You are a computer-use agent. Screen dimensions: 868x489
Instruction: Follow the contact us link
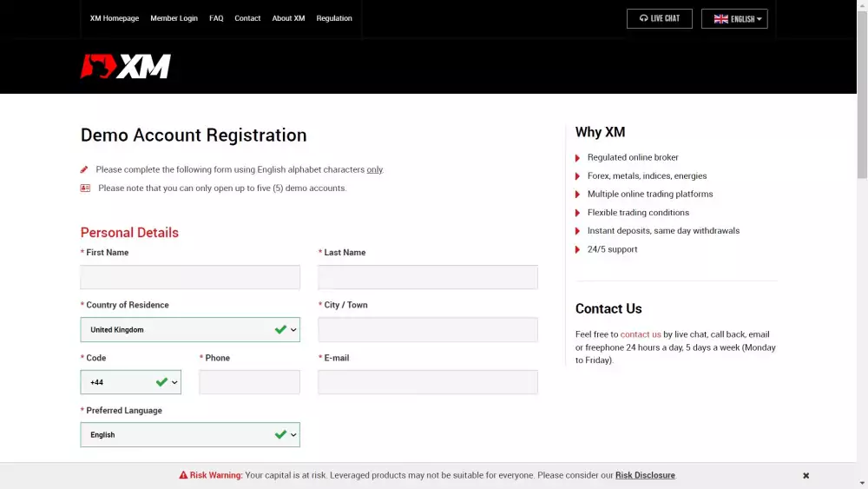641,334
